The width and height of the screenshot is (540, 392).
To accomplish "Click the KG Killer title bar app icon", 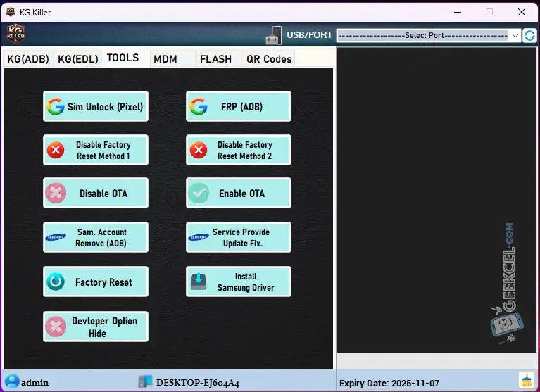I will tap(11, 12).
